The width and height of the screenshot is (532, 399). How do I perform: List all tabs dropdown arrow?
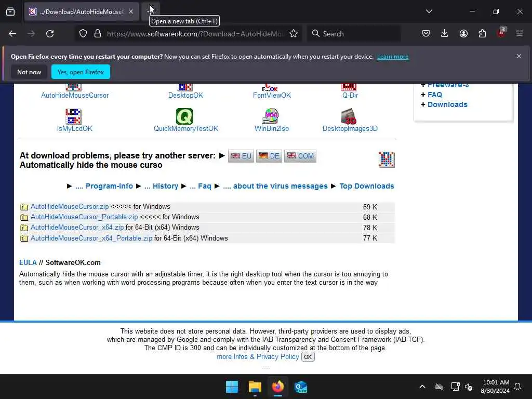coord(429,11)
